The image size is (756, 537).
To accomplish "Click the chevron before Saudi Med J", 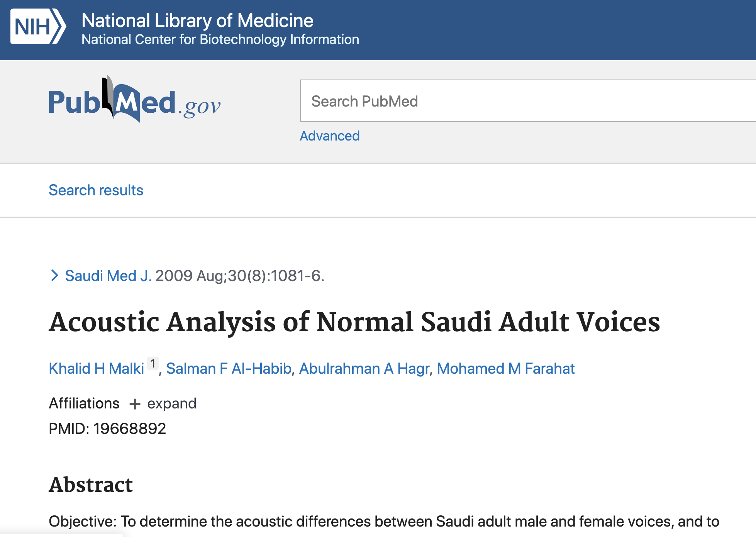I will [x=54, y=276].
